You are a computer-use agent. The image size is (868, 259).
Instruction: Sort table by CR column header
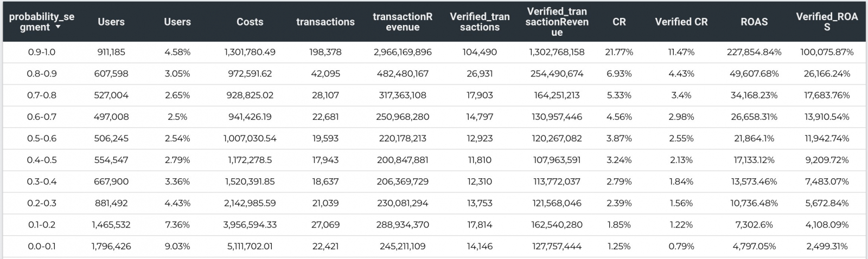point(619,22)
